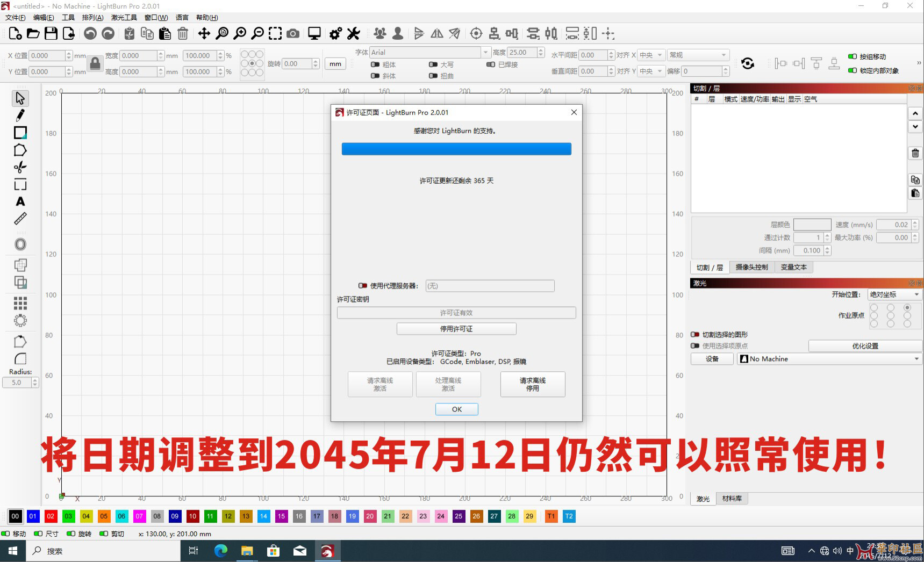
Task: Open device settings wrench icon
Action: [x=353, y=34]
